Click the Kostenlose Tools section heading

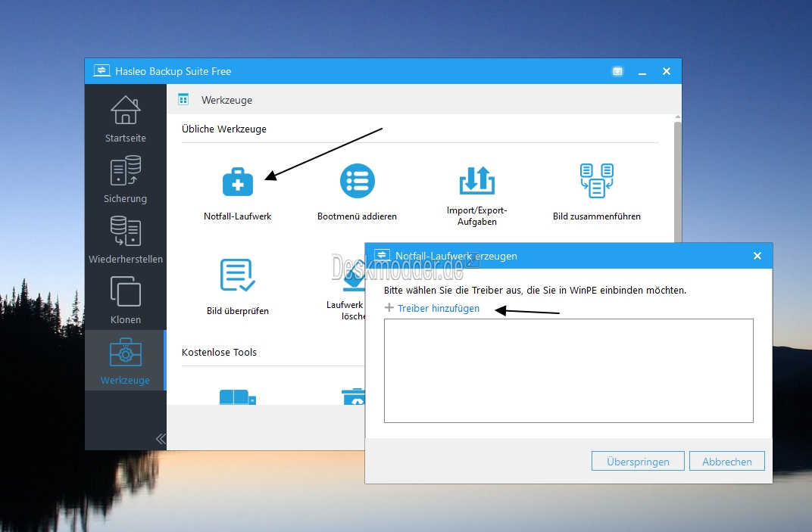click(219, 352)
